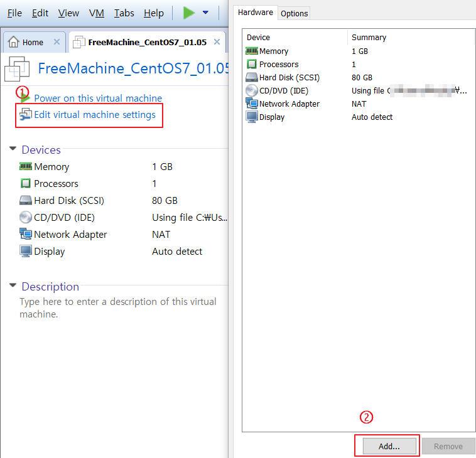Click the Devices section heading
This screenshot has width=476, height=458.
pyautogui.click(x=41, y=150)
